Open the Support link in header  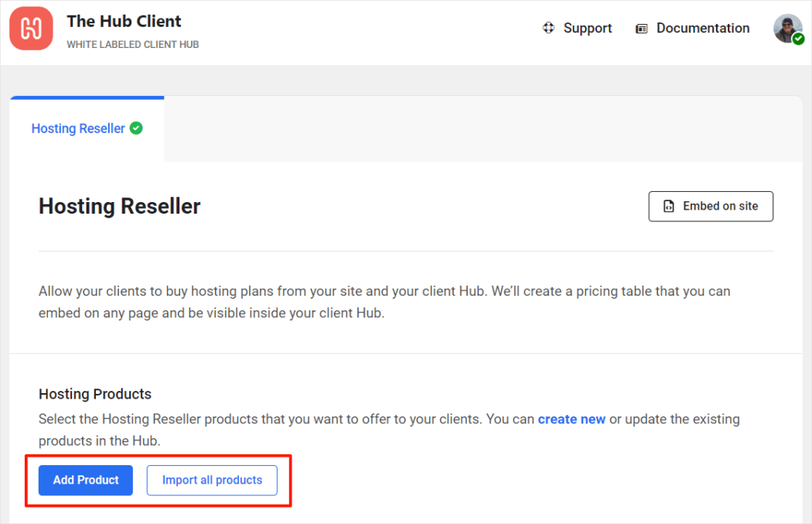(587, 29)
